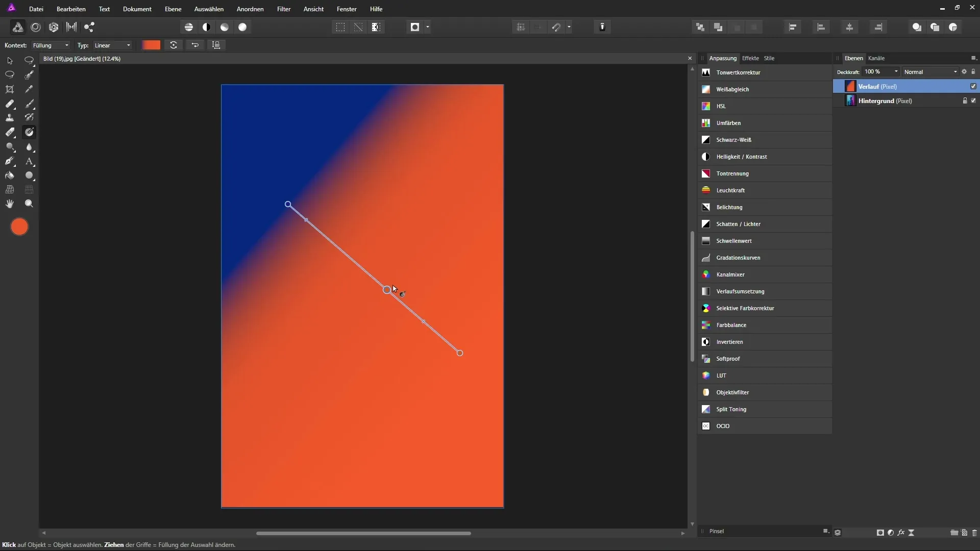Image resolution: width=980 pixels, height=551 pixels.
Task: Toggle the layer lock icon near blend mode
Action: 973,72
